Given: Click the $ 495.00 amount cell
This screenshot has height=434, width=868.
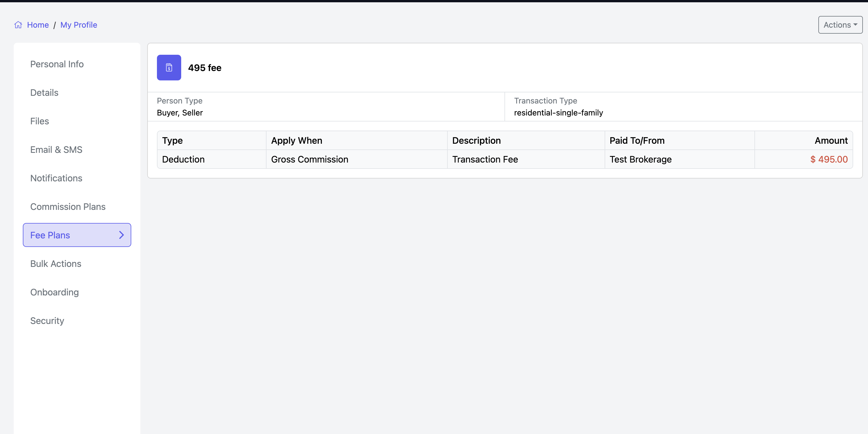Looking at the screenshot, I should (x=829, y=159).
